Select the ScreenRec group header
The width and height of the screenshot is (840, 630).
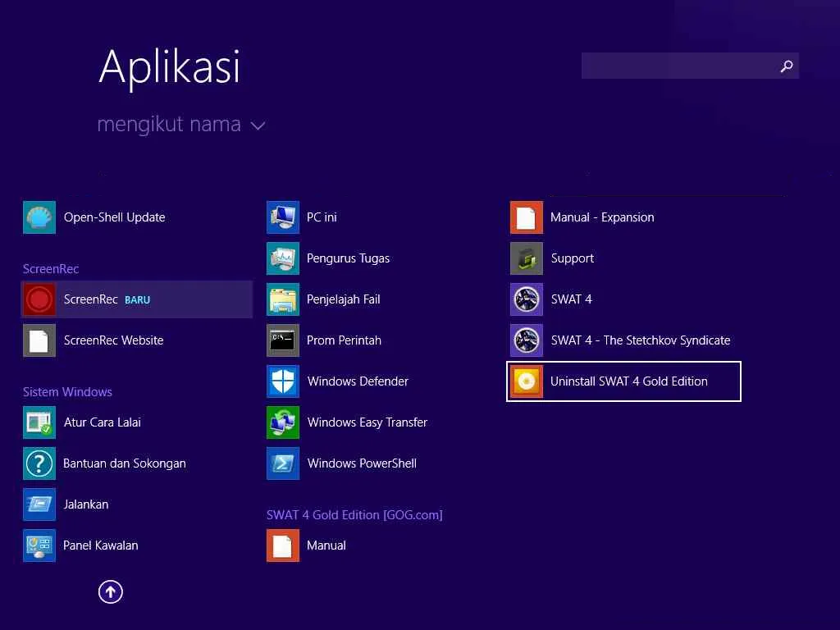pyautogui.click(x=51, y=269)
